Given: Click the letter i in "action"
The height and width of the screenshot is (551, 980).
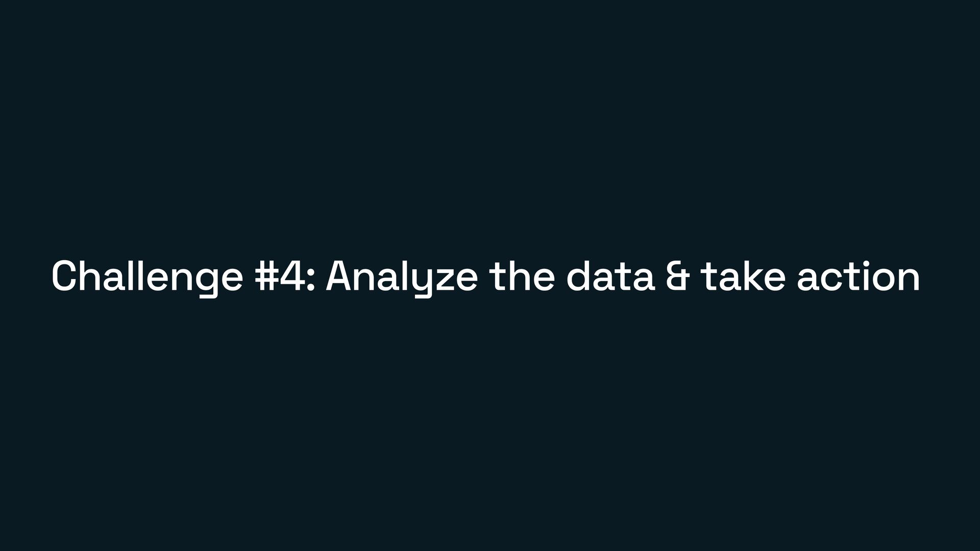Looking at the screenshot, I should pos(866,275).
